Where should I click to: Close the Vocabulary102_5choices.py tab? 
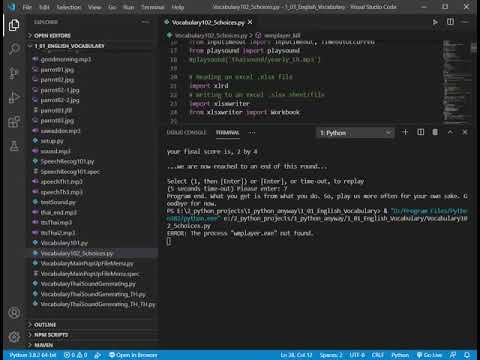[250, 22]
